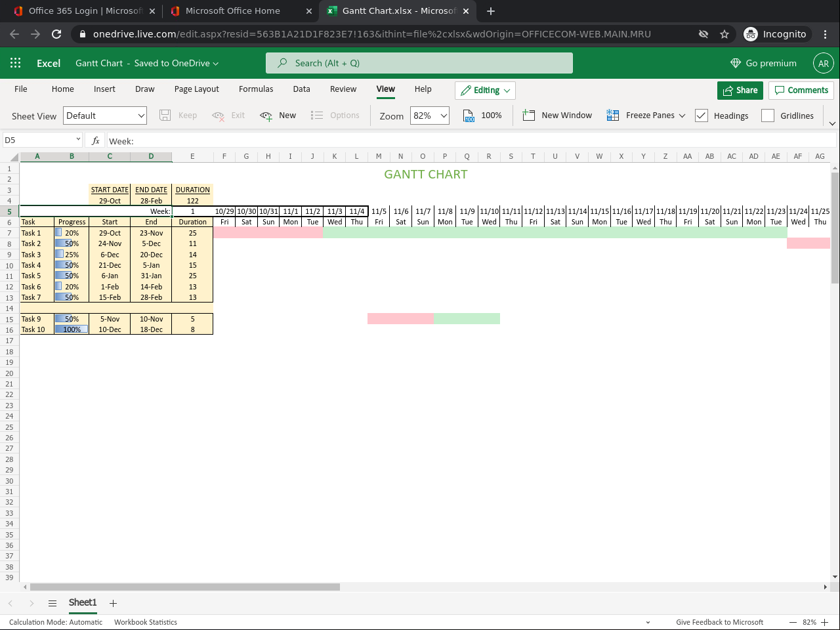The width and height of the screenshot is (840, 630).
Task: Open the Office app launcher grid
Action: click(x=16, y=63)
